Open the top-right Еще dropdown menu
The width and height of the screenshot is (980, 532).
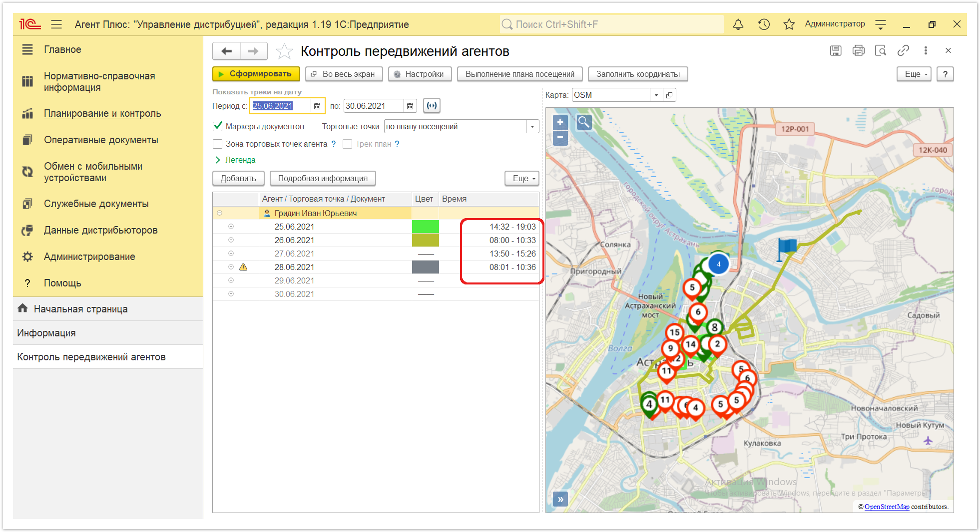click(x=914, y=74)
